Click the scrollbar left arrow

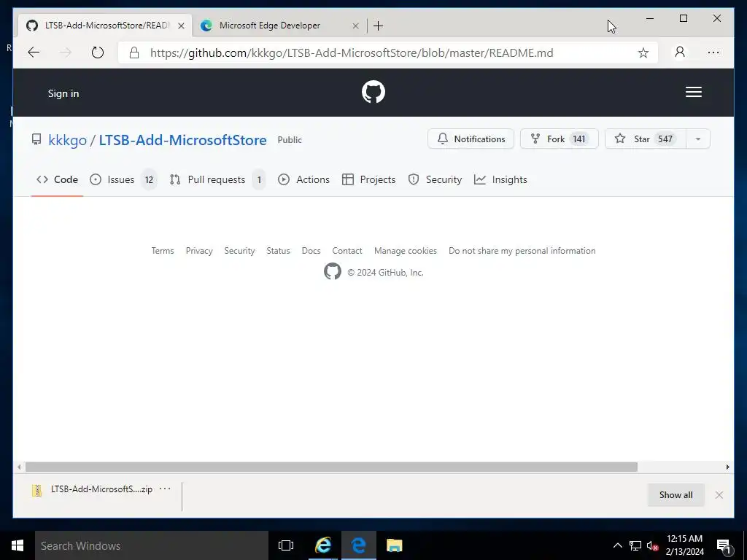19,467
